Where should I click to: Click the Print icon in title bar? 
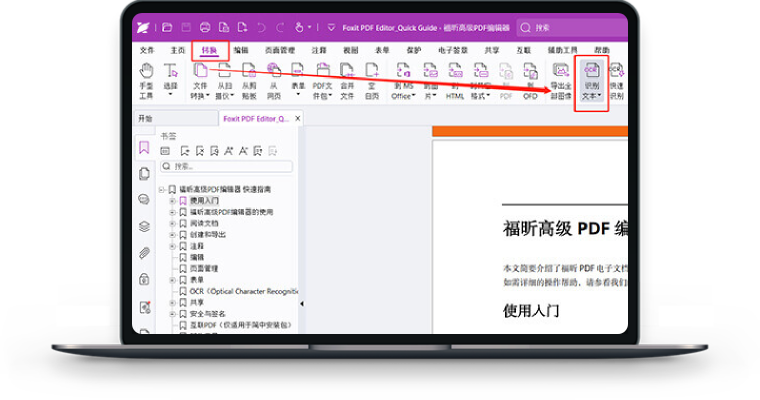tap(205, 27)
